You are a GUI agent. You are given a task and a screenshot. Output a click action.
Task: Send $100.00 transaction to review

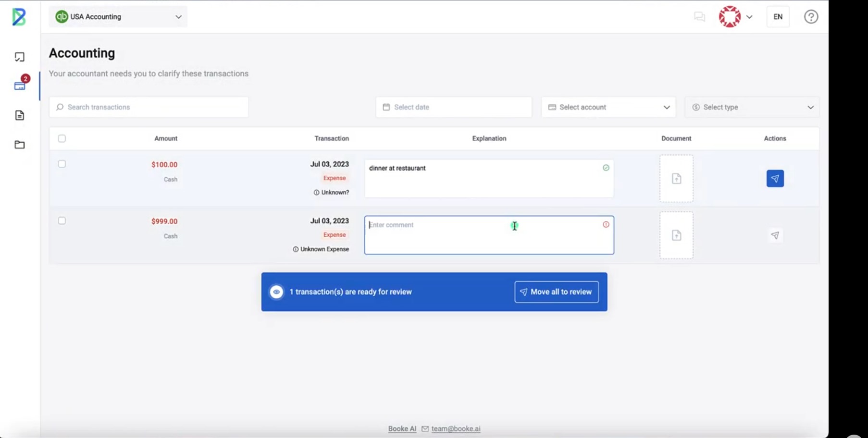point(775,179)
